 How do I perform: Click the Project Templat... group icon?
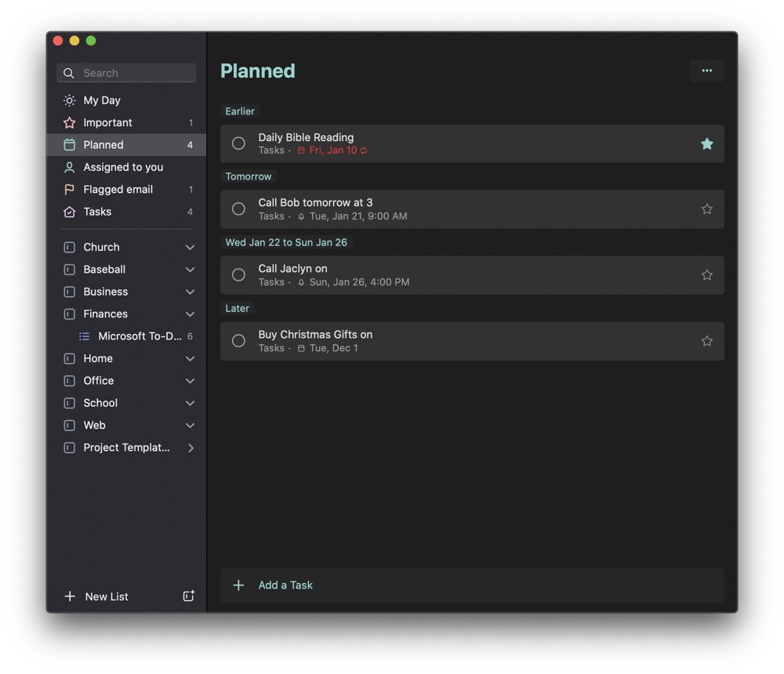point(70,448)
